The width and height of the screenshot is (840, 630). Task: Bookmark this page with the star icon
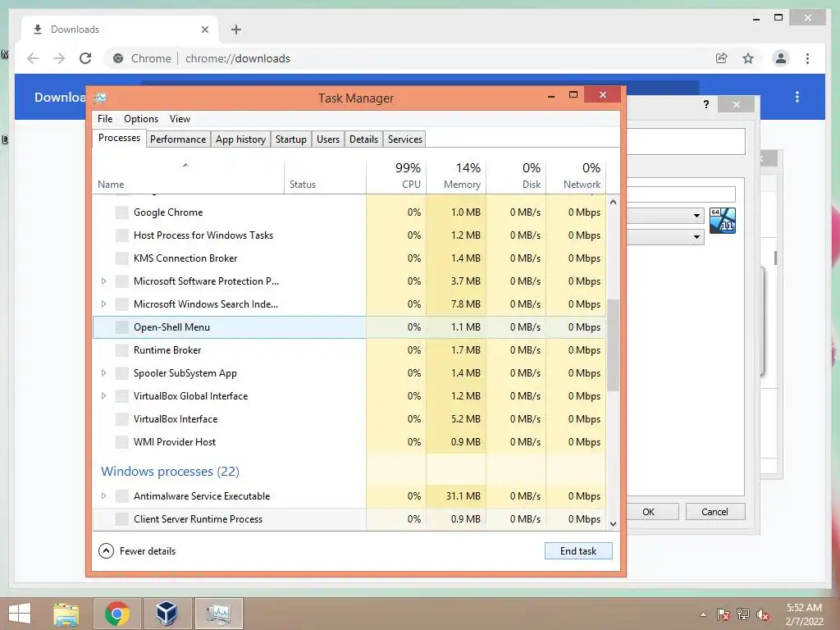coord(748,58)
